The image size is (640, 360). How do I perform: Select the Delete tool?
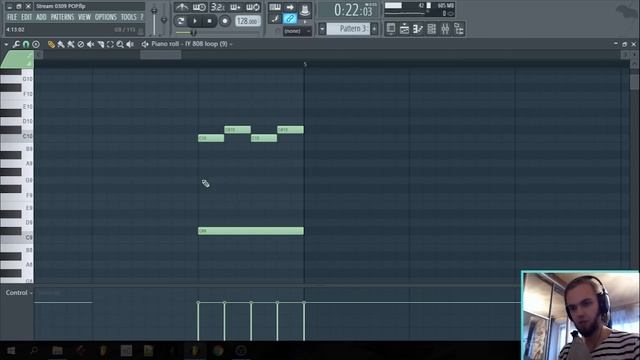click(x=81, y=44)
